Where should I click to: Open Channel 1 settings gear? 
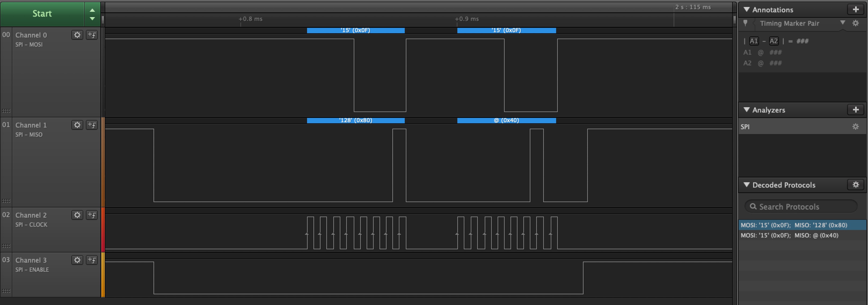tap(77, 125)
